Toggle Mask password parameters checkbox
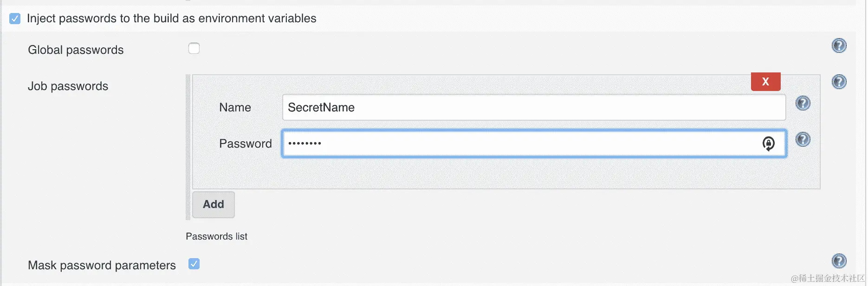This screenshot has height=286, width=868. pyautogui.click(x=194, y=264)
